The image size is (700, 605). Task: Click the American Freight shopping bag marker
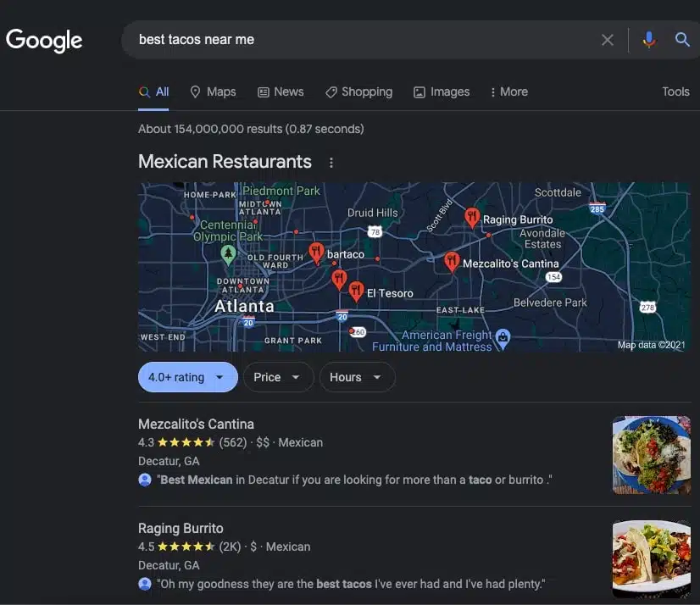[x=503, y=339]
